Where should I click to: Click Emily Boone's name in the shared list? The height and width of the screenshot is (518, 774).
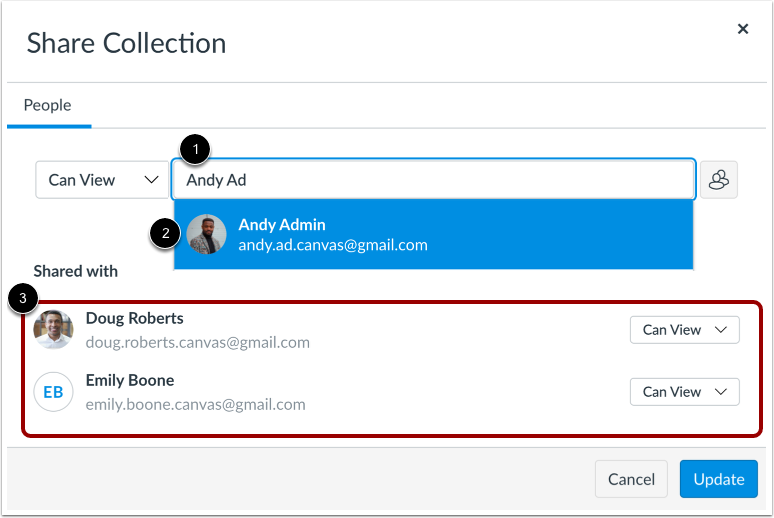[x=130, y=380]
